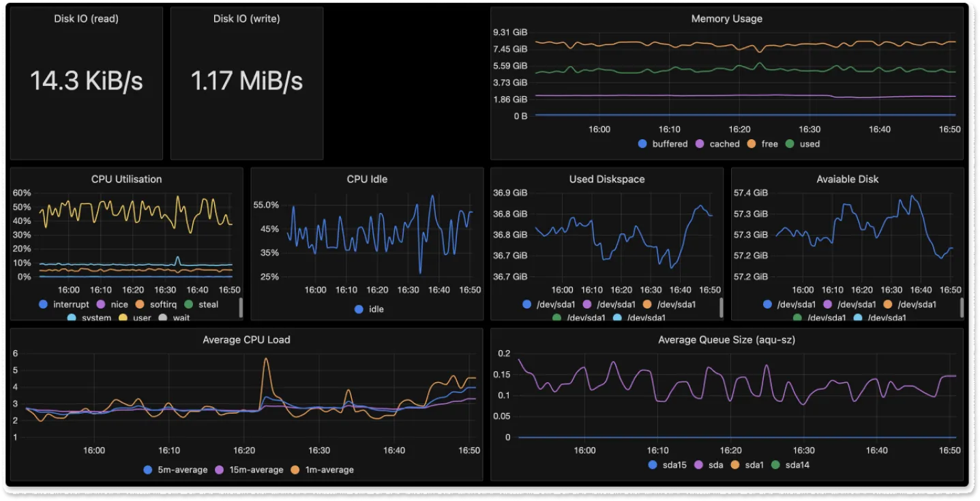Click the blue interrupt legend dot
Screen dimensions: 980x501
pos(44,304)
